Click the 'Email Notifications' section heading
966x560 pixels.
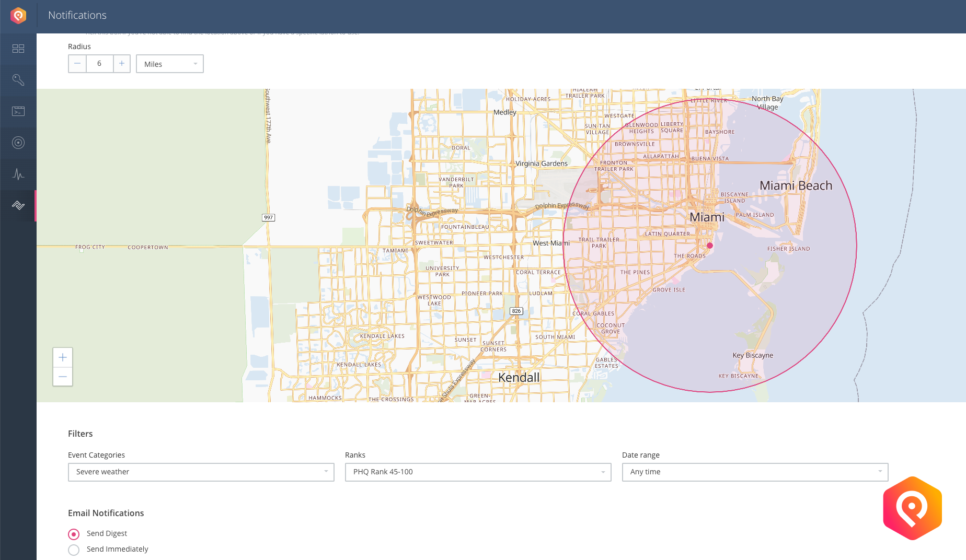[x=106, y=513]
